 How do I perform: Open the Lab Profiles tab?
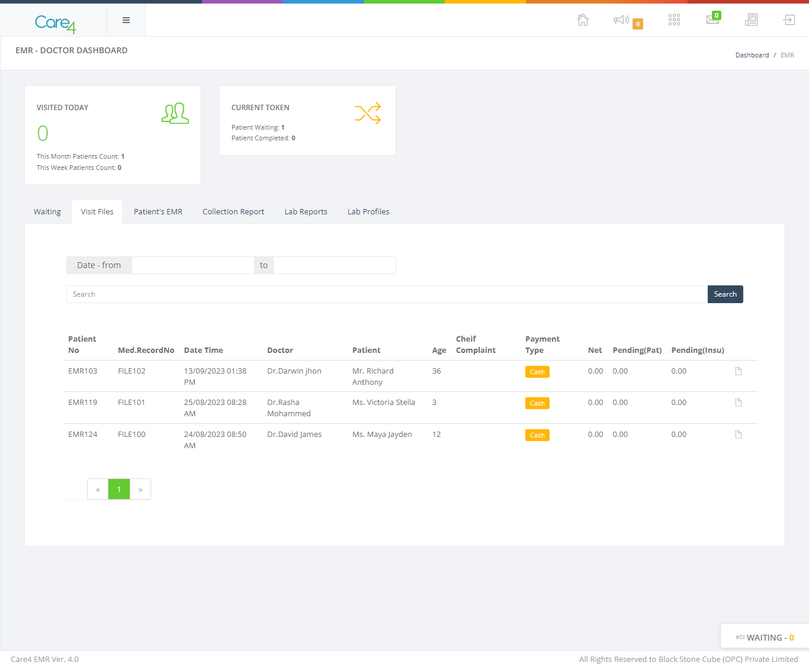(368, 212)
